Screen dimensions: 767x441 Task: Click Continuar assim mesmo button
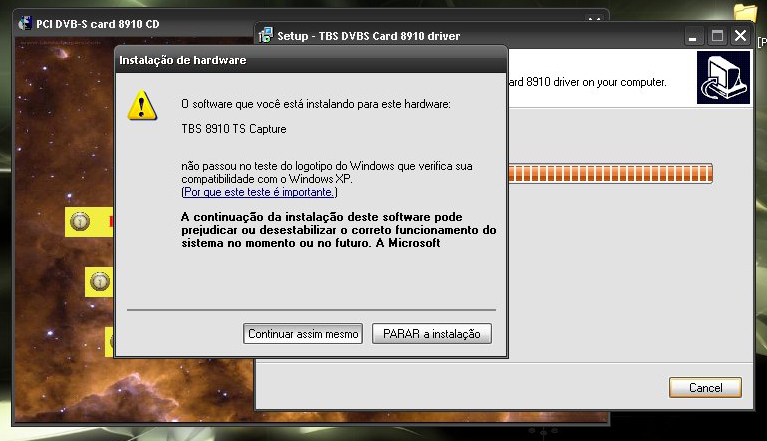pos(303,334)
